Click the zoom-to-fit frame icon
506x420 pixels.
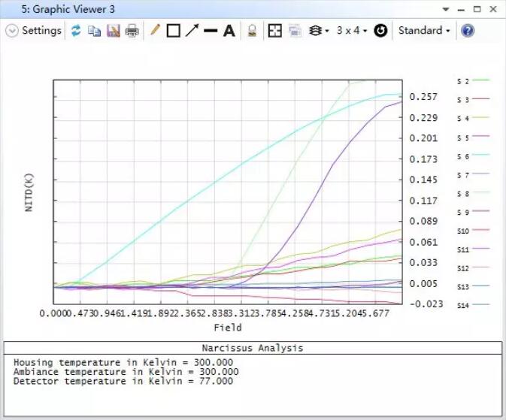pyautogui.click(x=275, y=31)
